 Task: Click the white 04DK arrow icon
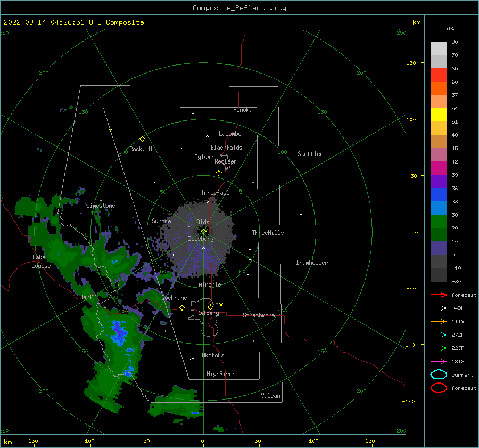pos(439,308)
